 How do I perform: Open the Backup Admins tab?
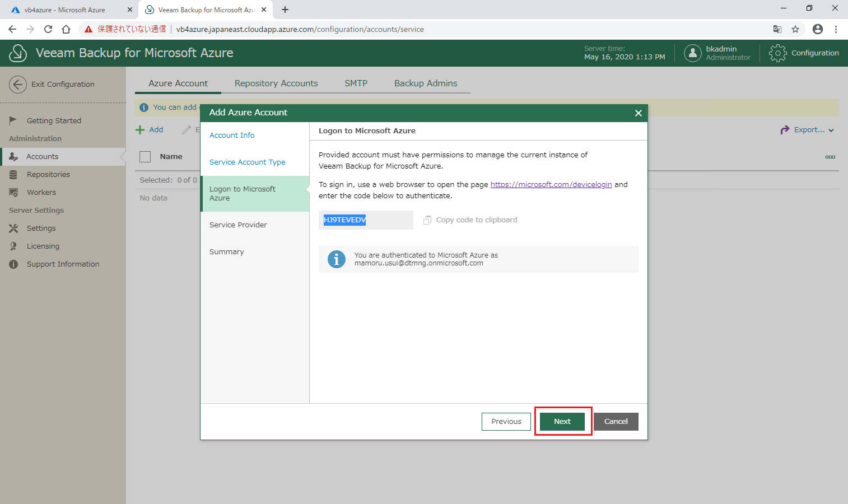point(426,83)
